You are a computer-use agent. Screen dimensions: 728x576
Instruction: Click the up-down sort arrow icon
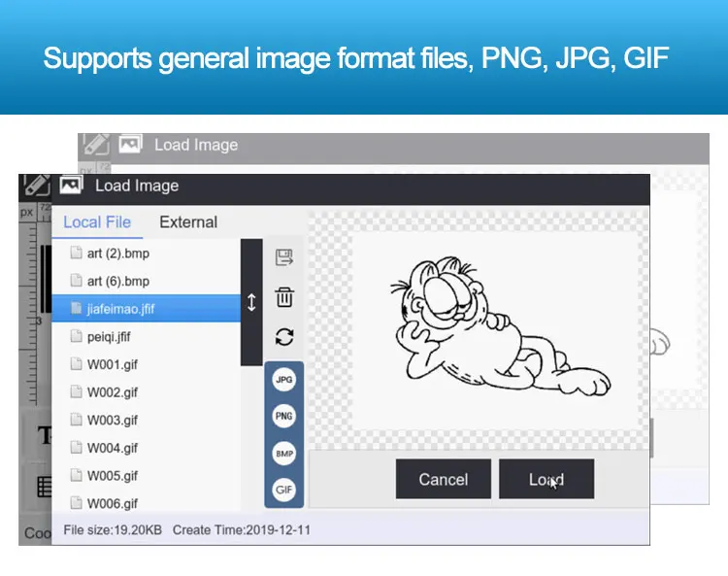coord(252,302)
